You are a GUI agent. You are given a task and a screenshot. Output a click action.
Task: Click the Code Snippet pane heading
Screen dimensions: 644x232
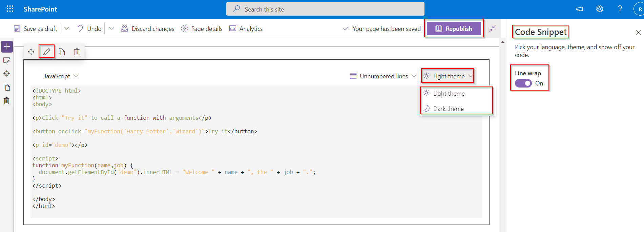(x=541, y=32)
